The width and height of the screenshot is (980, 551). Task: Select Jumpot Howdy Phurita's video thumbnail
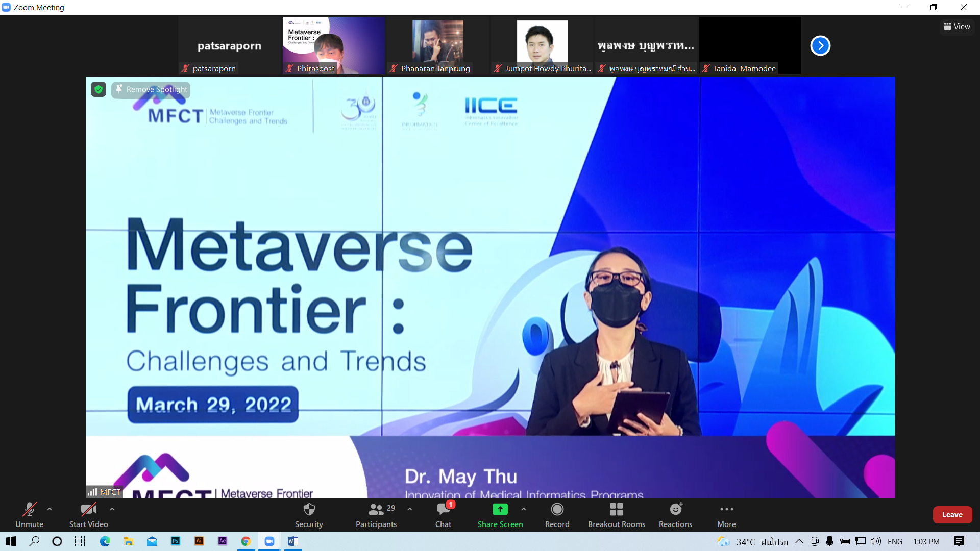542,46
